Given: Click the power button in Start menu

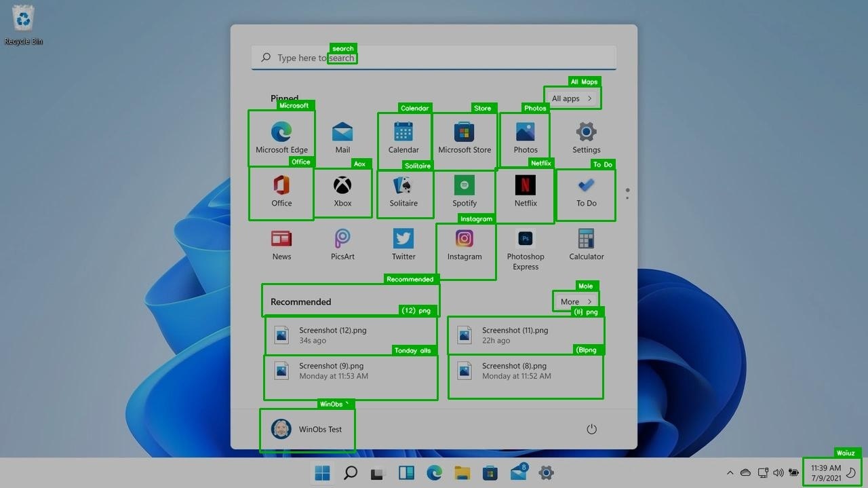Looking at the screenshot, I should click(591, 429).
